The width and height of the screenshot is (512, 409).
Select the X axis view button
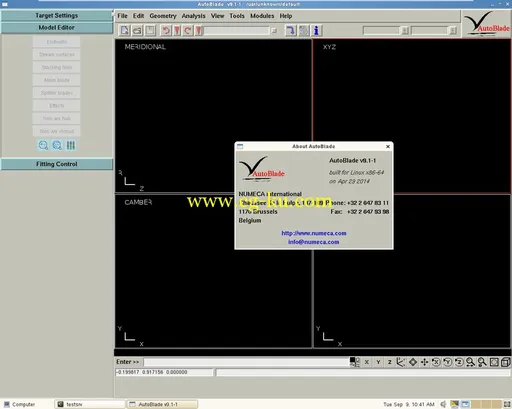(x=367, y=362)
